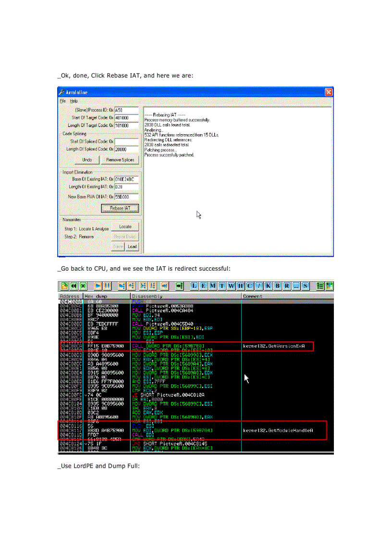
Task: Click the Remove Splices button
Action: point(120,160)
